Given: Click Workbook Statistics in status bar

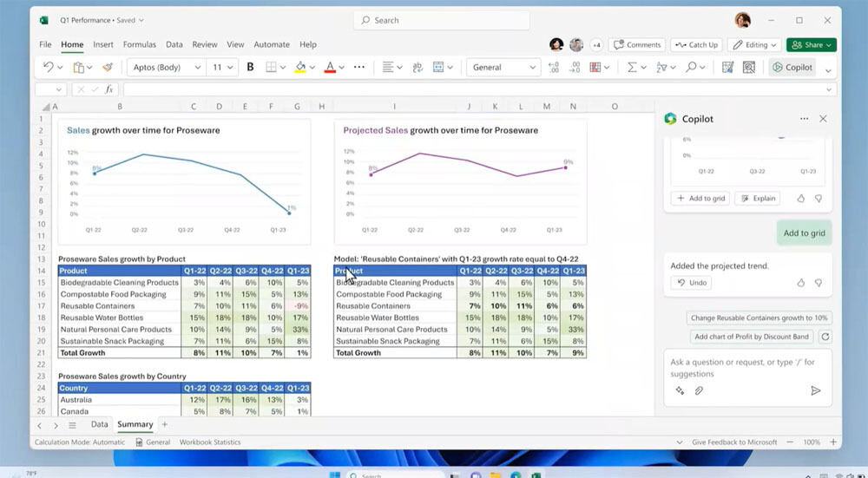Looking at the screenshot, I should [x=210, y=442].
